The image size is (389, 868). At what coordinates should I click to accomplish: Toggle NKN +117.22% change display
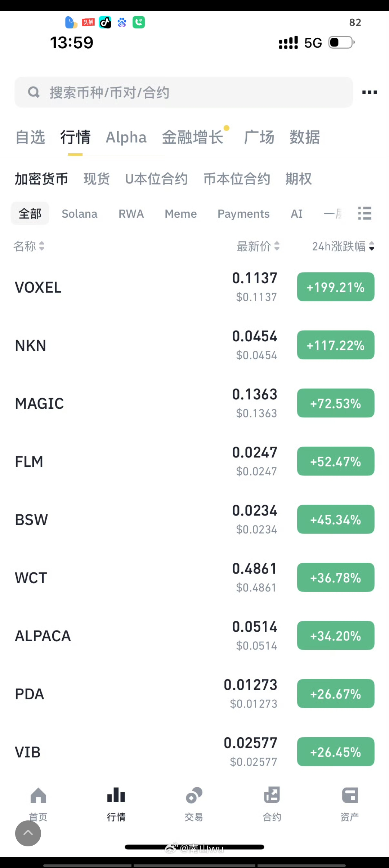(x=335, y=345)
